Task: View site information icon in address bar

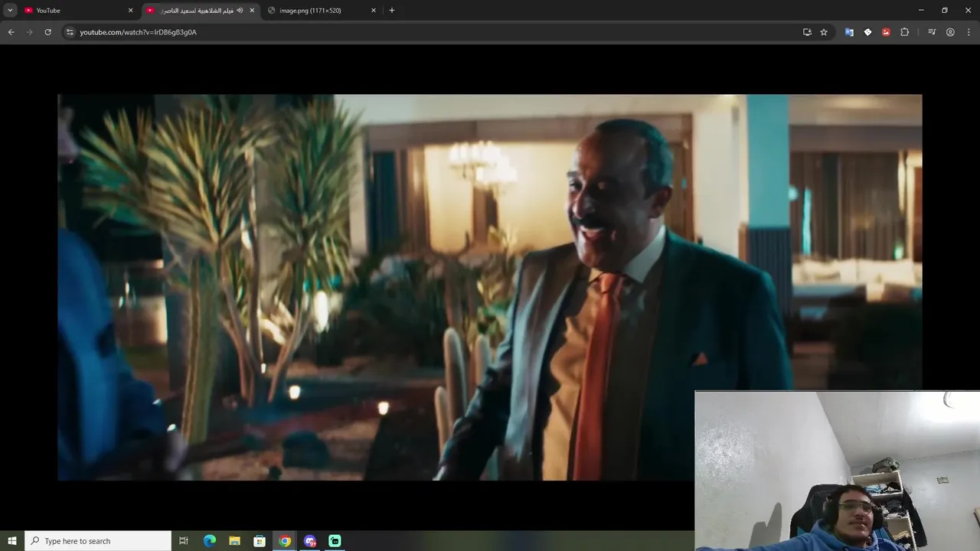Action: 70,32
